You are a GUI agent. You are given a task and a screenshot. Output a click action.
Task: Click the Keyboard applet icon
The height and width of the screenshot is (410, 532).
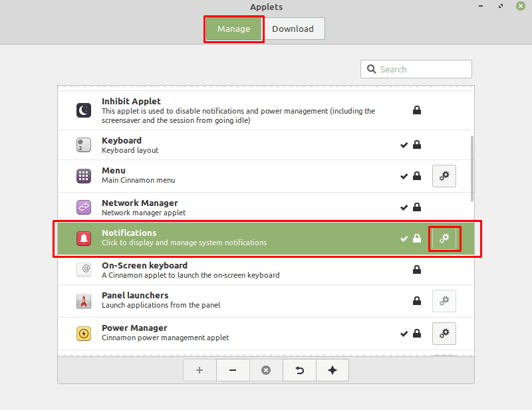tap(84, 145)
